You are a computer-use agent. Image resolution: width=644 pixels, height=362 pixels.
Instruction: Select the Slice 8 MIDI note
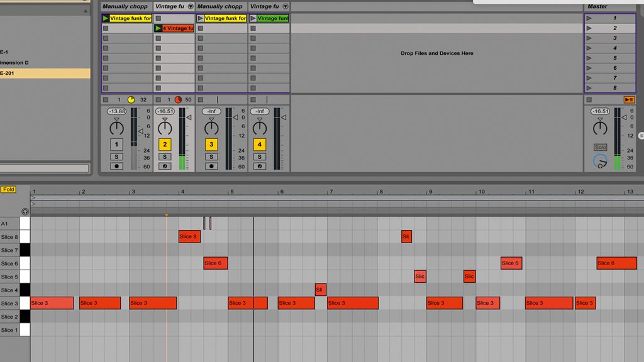click(189, 236)
